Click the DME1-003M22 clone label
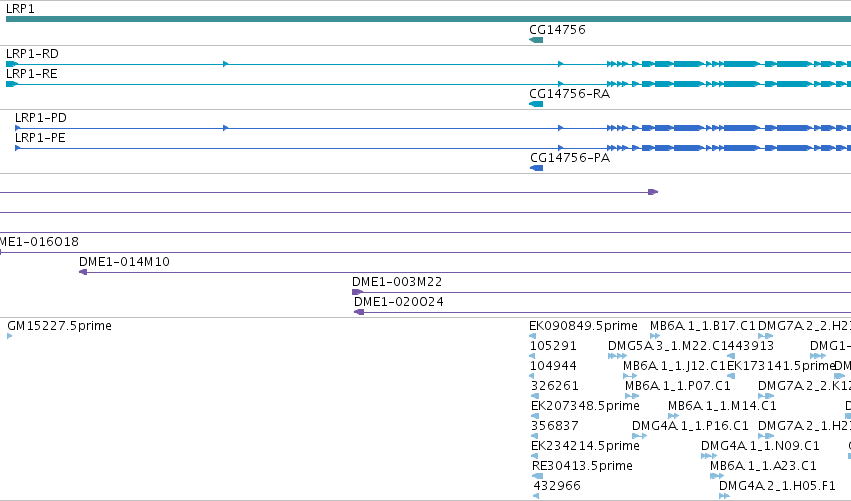The height and width of the screenshot is (501, 851). pyautogui.click(x=397, y=282)
